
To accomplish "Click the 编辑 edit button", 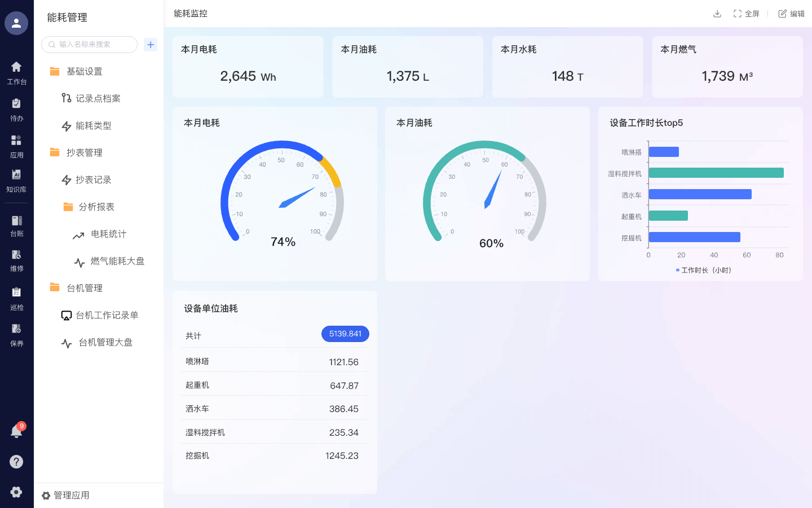I will click(792, 13).
